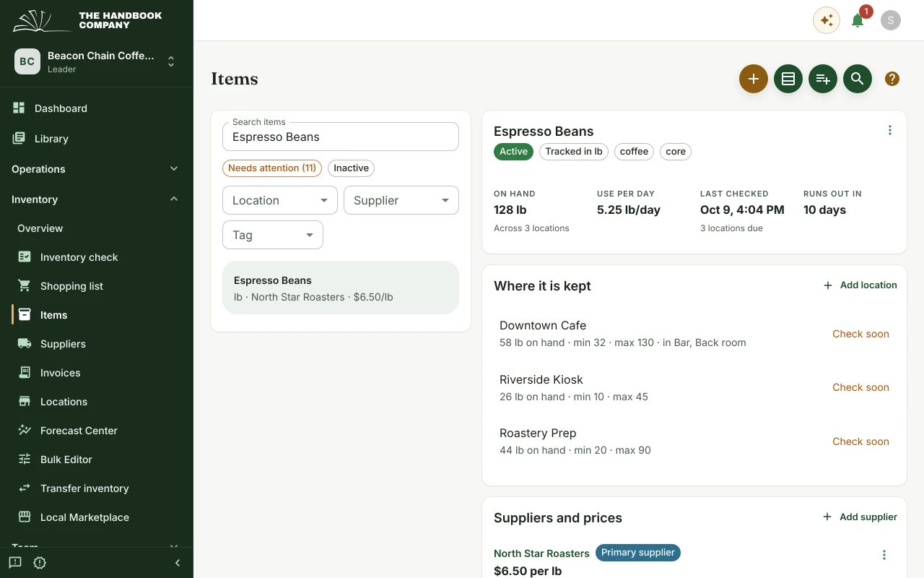This screenshot has width=924, height=578.
Task: Open Espresso Beans more options menu
Action: (x=890, y=130)
